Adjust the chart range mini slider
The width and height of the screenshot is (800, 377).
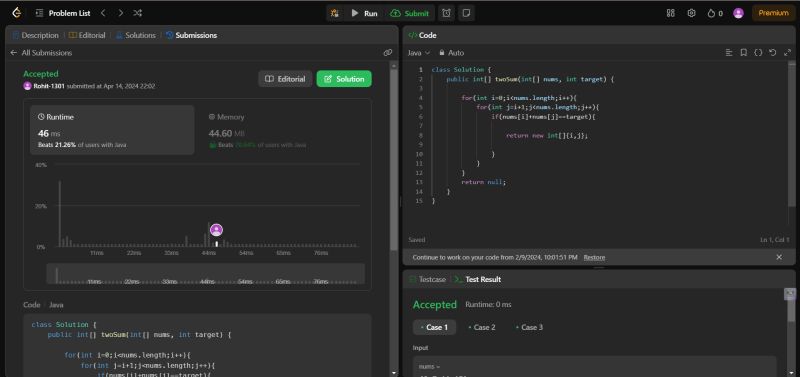tap(206, 273)
